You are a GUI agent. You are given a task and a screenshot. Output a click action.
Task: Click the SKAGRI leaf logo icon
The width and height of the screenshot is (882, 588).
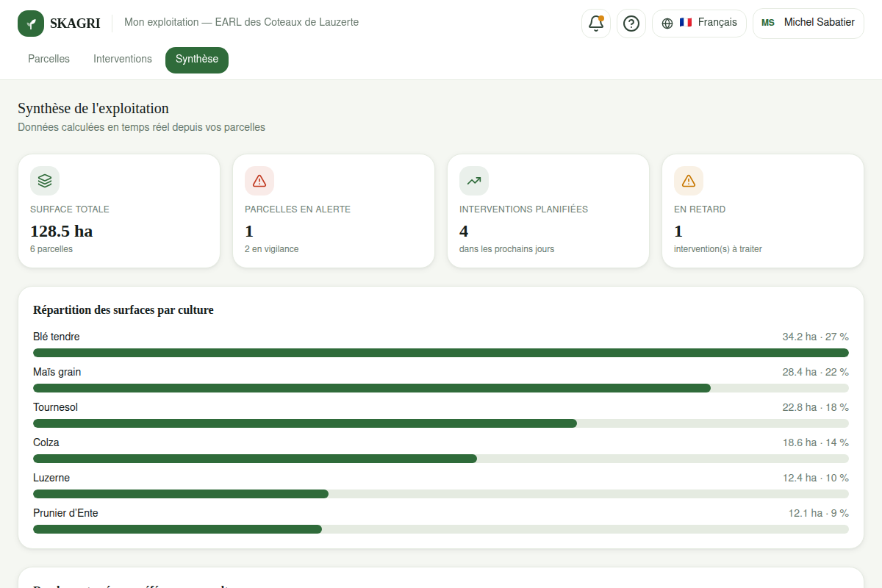pos(31,24)
